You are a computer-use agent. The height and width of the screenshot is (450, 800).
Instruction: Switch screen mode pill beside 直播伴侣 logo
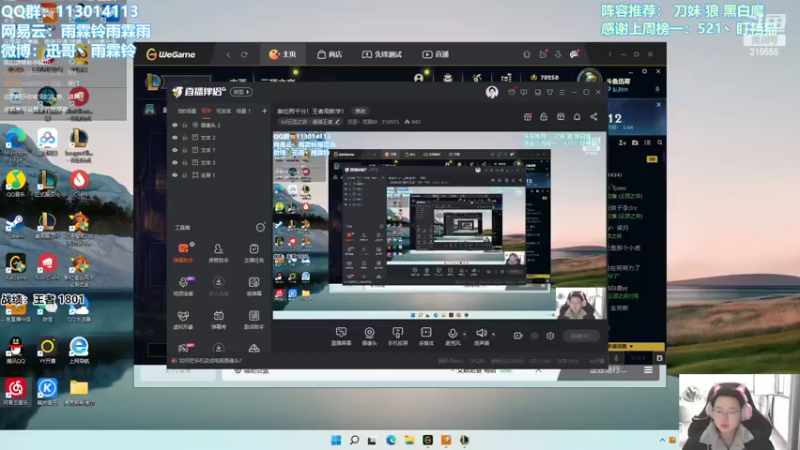click(241, 92)
